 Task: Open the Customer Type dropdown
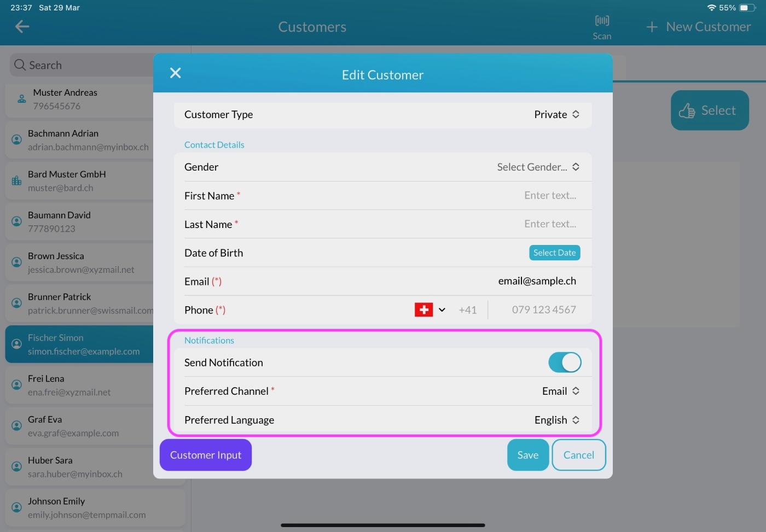pyautogui.click(x=556, y=115)
